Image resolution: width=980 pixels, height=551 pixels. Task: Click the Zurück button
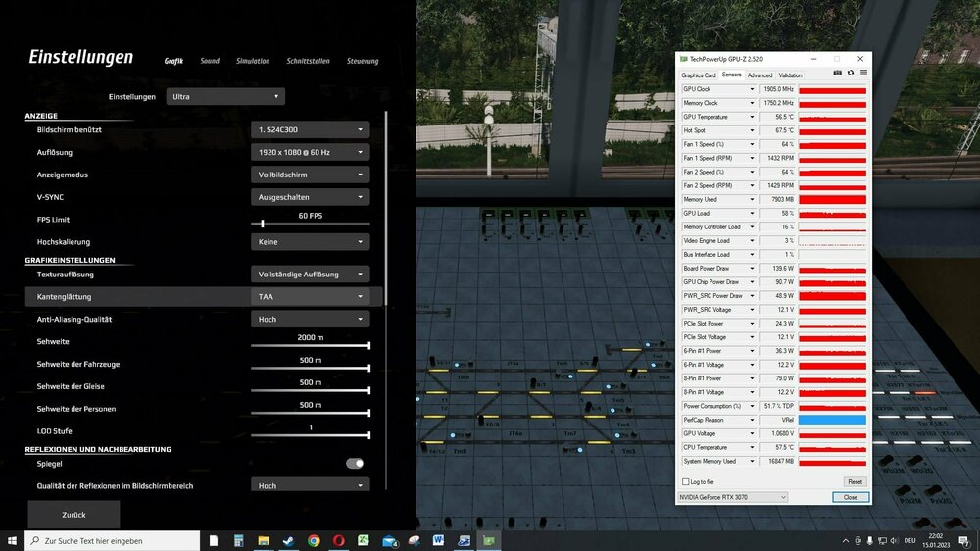73,515
